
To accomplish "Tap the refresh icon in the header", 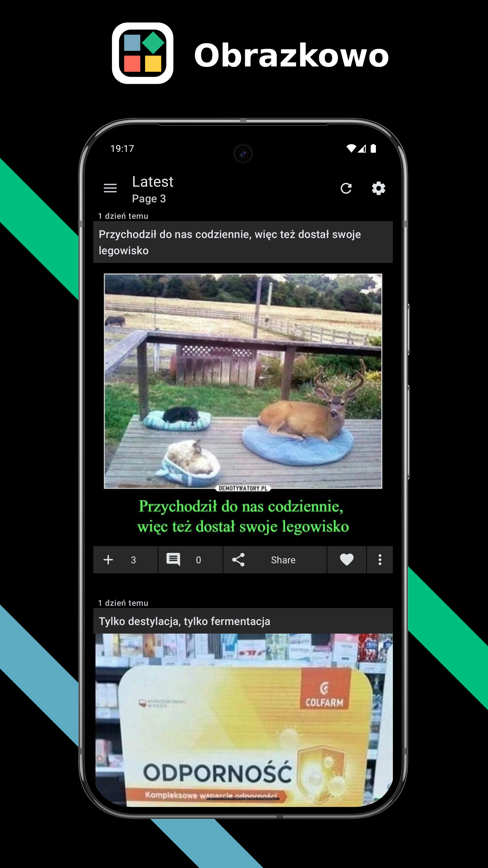I will coord(346,188).
